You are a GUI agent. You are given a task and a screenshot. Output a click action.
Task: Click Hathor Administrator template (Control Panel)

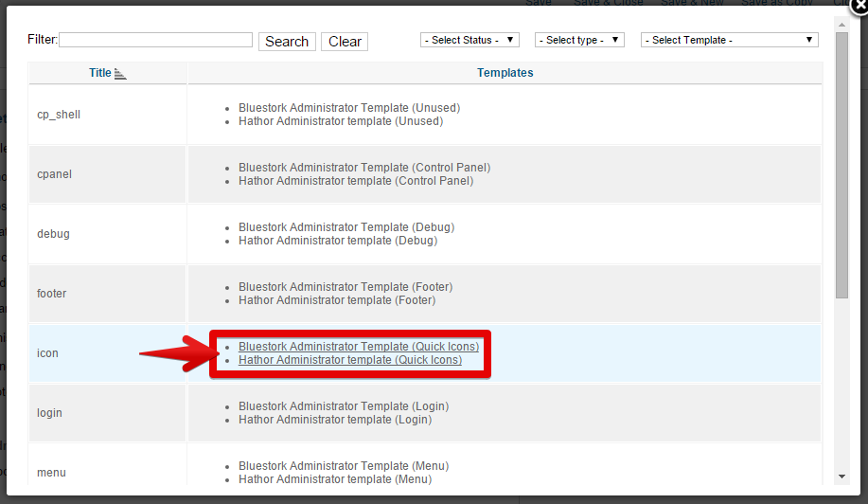pos(356,181)
